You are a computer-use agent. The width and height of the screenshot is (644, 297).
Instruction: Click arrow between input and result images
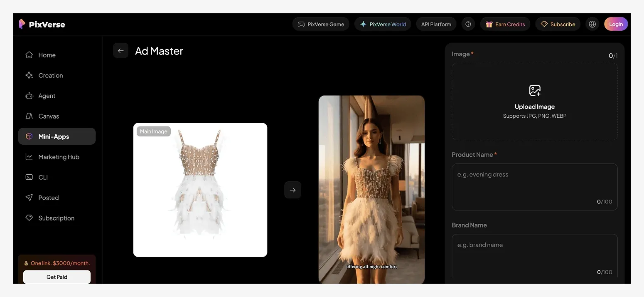point(293,190)
